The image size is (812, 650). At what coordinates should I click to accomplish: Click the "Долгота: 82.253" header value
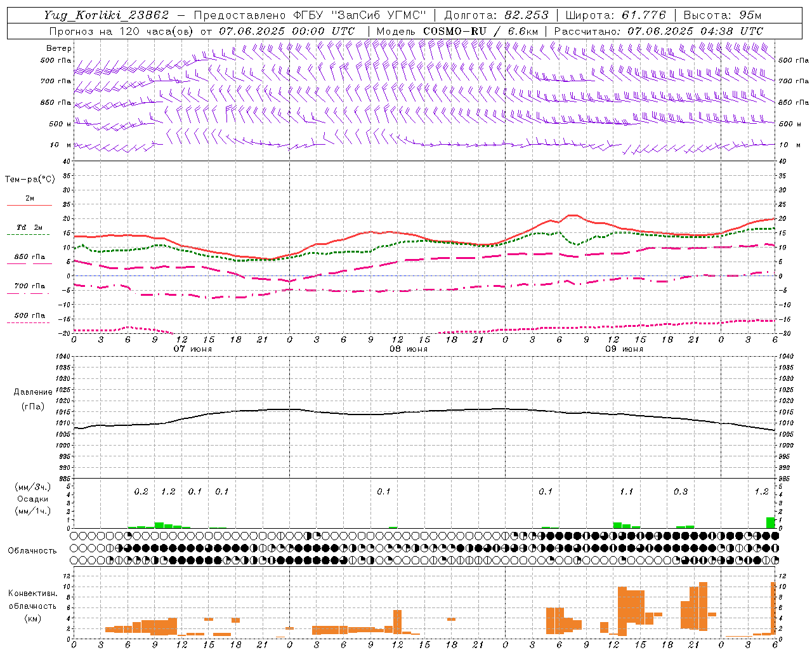pyautogui.click(x=497, y=15)
